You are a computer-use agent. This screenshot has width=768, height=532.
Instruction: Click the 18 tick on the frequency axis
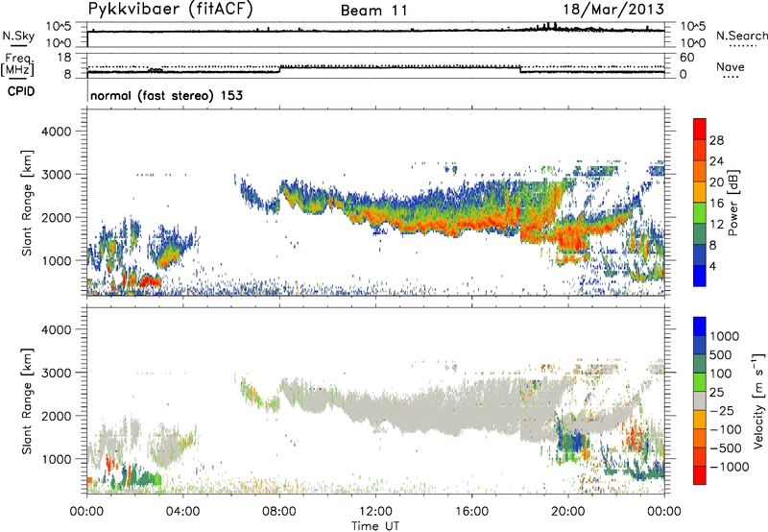pos(63,58)
